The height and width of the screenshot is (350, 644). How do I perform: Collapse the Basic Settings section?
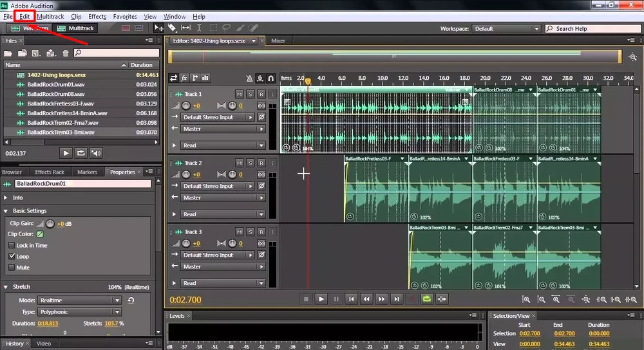6,211
